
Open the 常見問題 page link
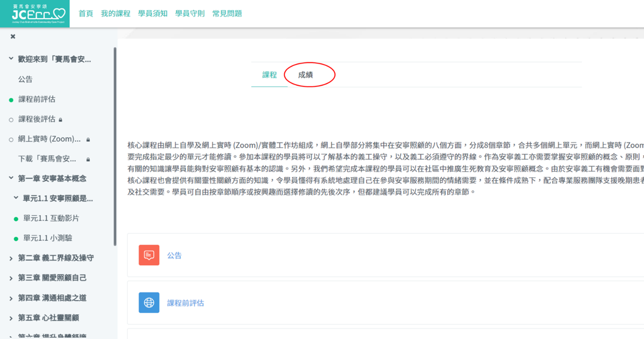227,14
